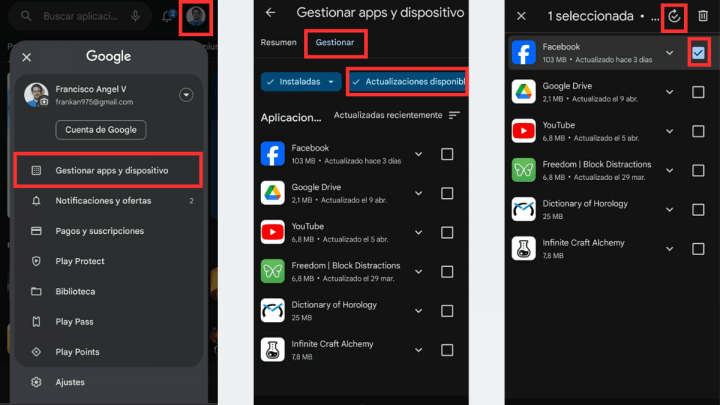
Task: Expand Dictionary of Horology chevron, right screen
Action: 669,209
